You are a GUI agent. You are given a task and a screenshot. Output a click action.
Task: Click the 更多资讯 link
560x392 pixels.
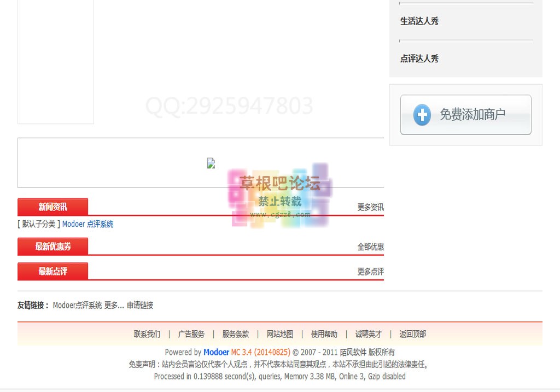pos(370,207)
